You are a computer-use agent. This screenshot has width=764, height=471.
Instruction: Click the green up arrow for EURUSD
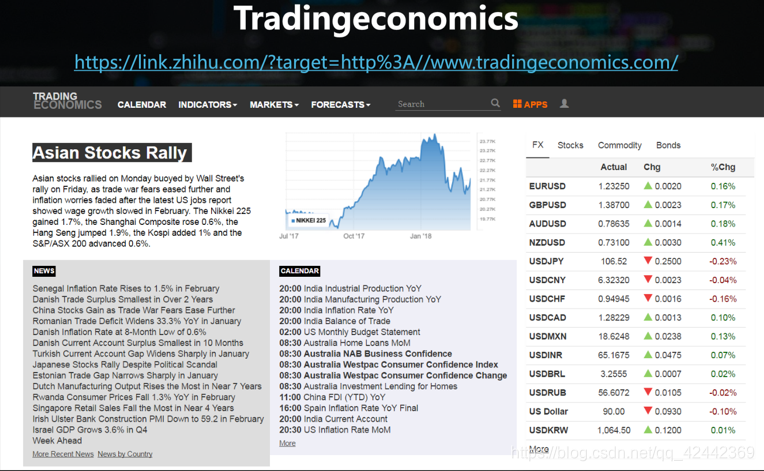pyautogui.click(x=648, y=186)
